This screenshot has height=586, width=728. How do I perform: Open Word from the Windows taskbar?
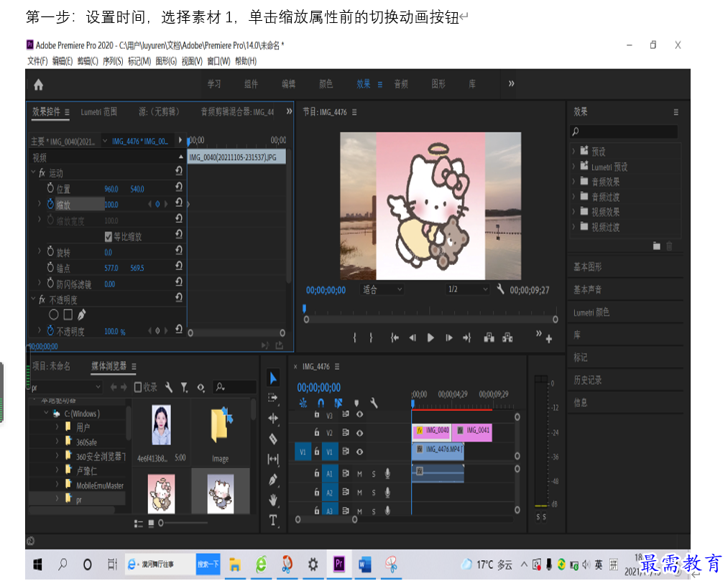coord(364,564)
